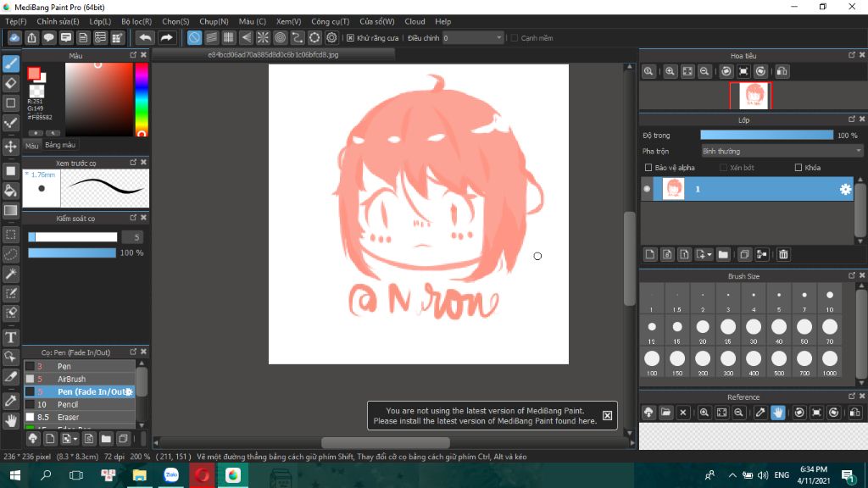
Task: Open the Điều chỉnh correction dropdown
Action: (473, 38)
